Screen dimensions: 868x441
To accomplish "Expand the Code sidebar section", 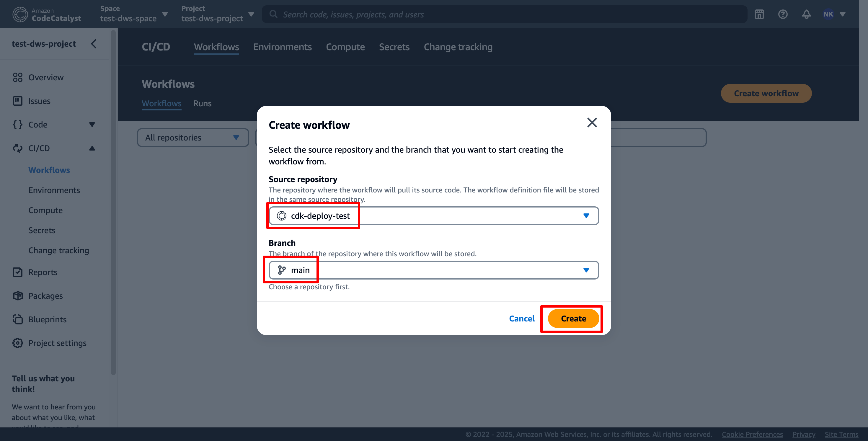I will [92, 125].
